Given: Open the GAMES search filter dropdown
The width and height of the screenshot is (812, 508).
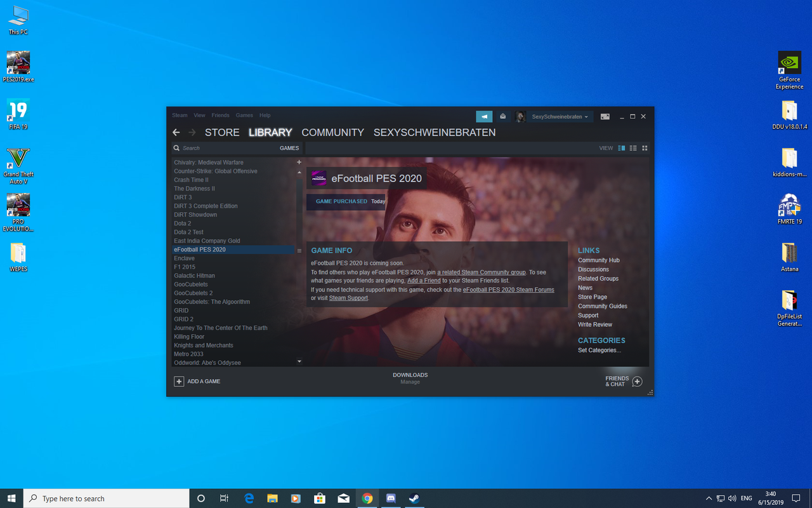Looking at the screenshot, I should [x=289, y=147].
